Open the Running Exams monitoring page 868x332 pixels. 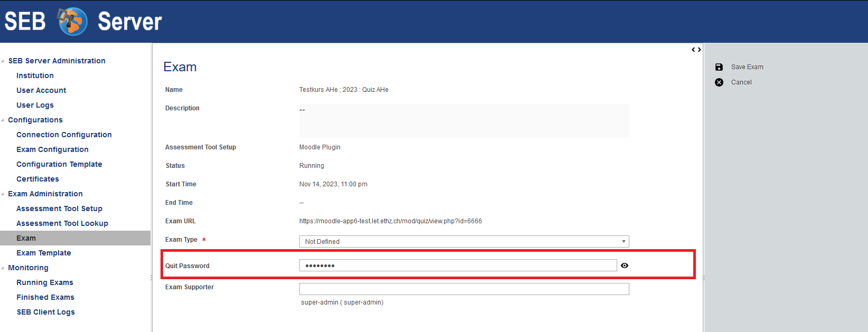point(45,282)
